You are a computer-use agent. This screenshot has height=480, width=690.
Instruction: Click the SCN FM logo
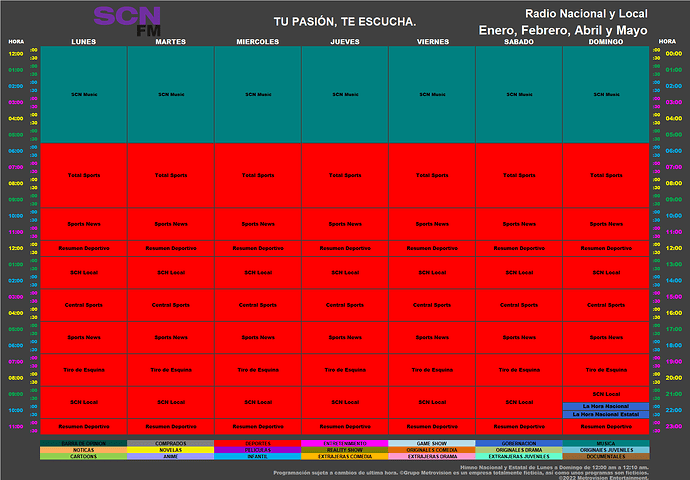click(x=127, y=21)
